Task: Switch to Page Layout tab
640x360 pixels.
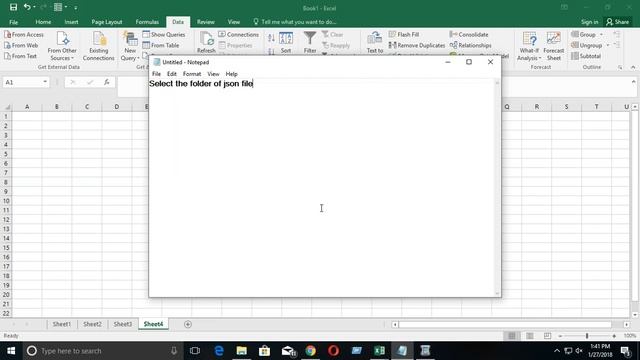Action: (107, 22)
